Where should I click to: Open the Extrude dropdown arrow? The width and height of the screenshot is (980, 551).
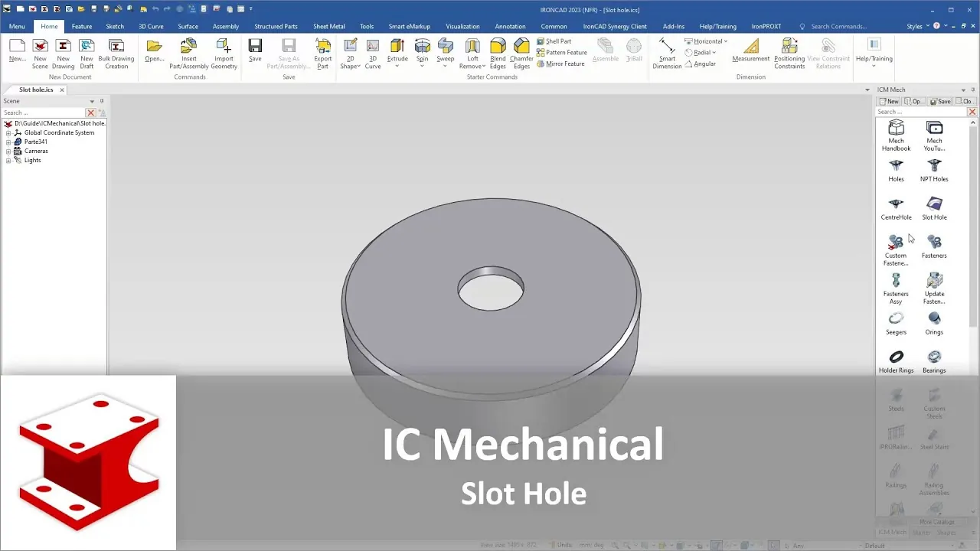click(397, 67)
